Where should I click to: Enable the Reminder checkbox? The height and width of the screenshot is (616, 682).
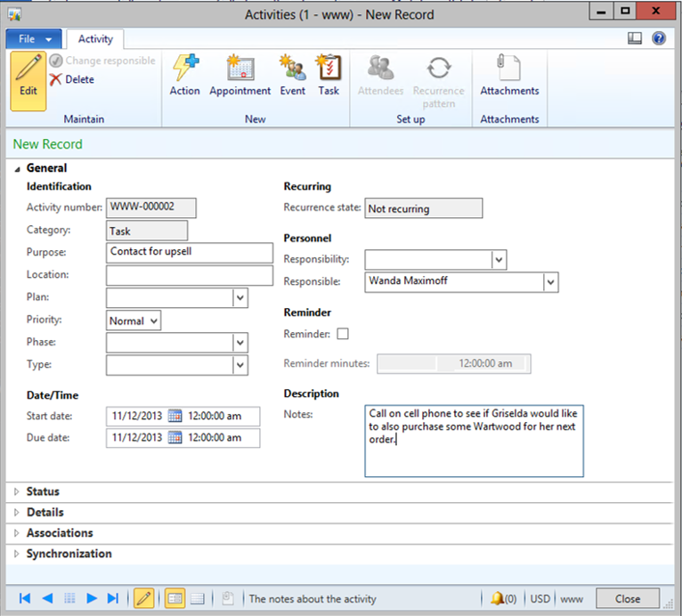click(343, 334)
